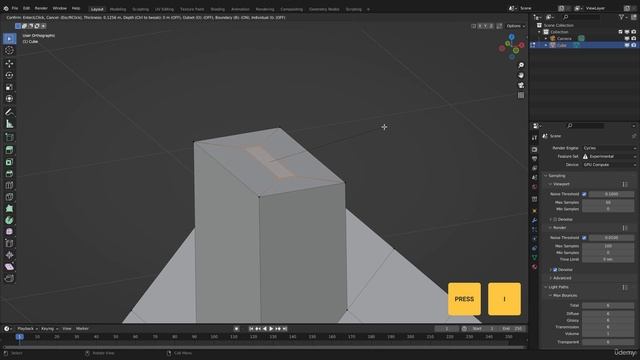
Task: Switch orthographic/perspective grid icon
Action: [521, 95]
